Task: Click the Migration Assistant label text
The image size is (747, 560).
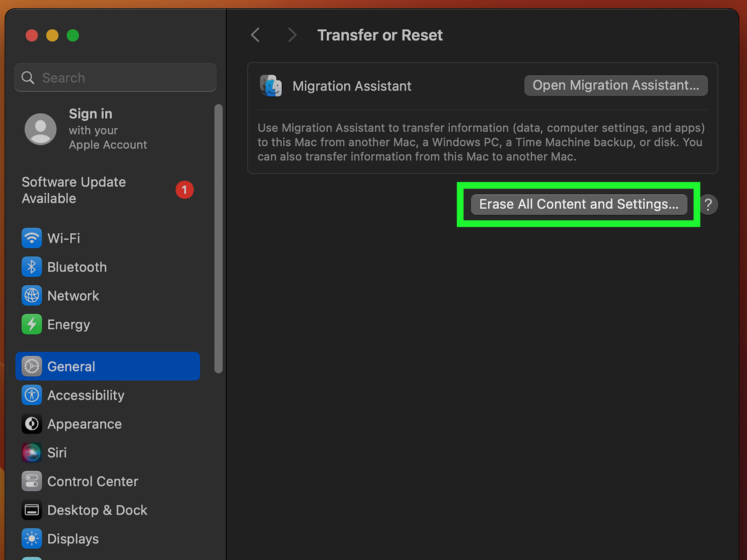Action: point(352,86)
